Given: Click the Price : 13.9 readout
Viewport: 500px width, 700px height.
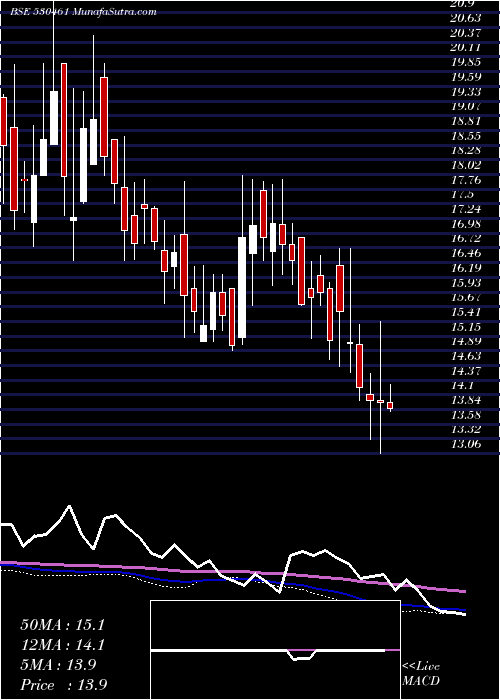Looking at the screenshot, I should point(63,685).
